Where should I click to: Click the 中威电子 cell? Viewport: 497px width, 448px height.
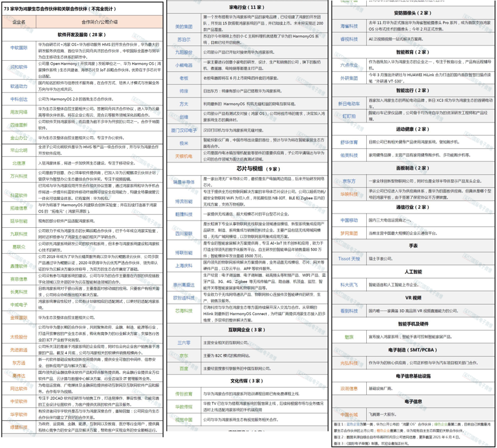pyautogui.click(x=19, y=305)
